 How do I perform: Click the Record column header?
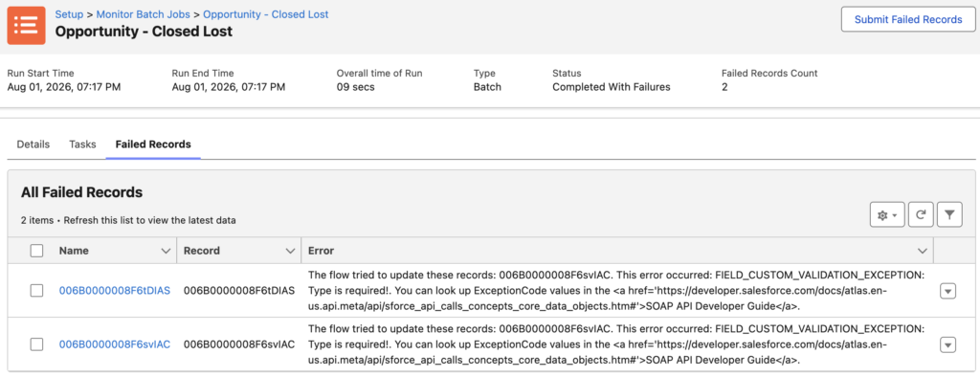point(202,251)
